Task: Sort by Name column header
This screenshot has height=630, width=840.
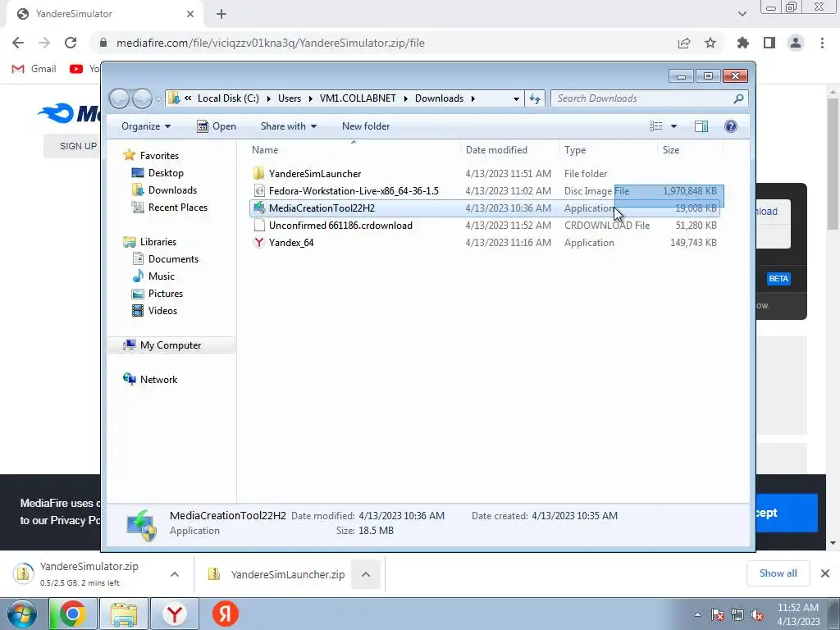Action: 354,150
